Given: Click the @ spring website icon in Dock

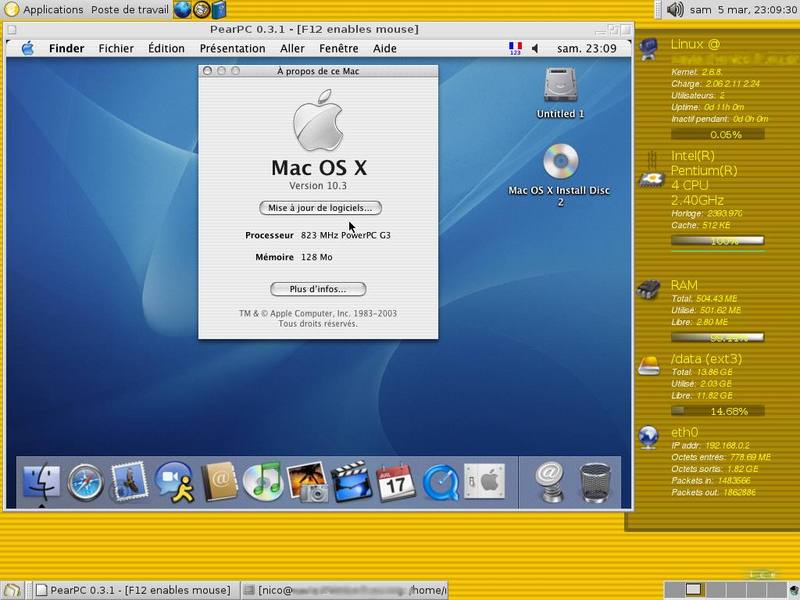Looking at the screenshot, I should (x=549, y=482).
